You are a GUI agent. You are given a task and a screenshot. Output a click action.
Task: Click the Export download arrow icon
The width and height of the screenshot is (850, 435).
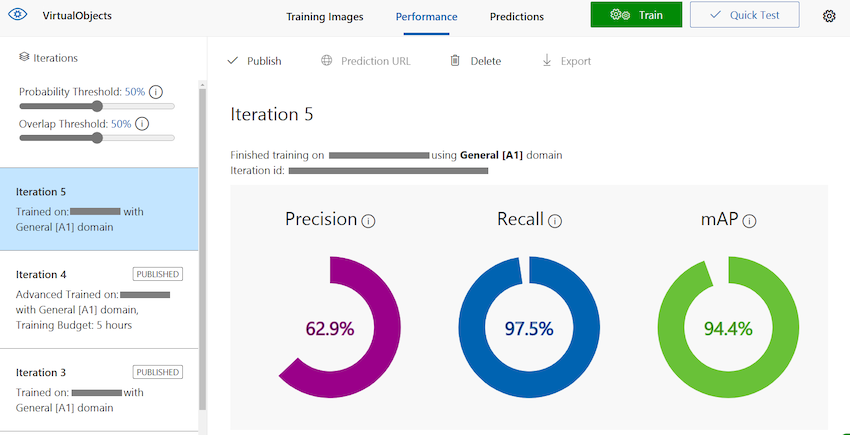(x=546, y=61)
